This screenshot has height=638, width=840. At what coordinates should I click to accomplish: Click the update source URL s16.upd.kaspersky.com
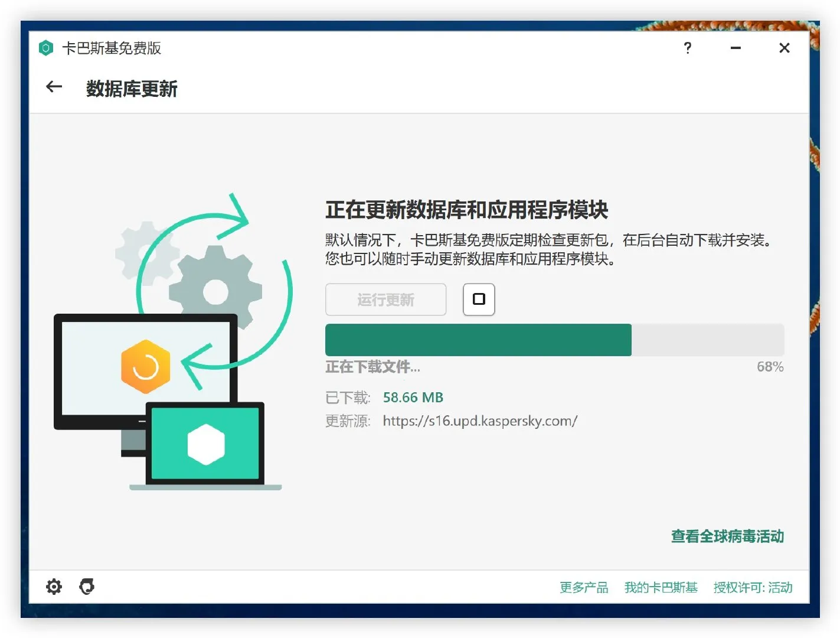click(480, 421)
